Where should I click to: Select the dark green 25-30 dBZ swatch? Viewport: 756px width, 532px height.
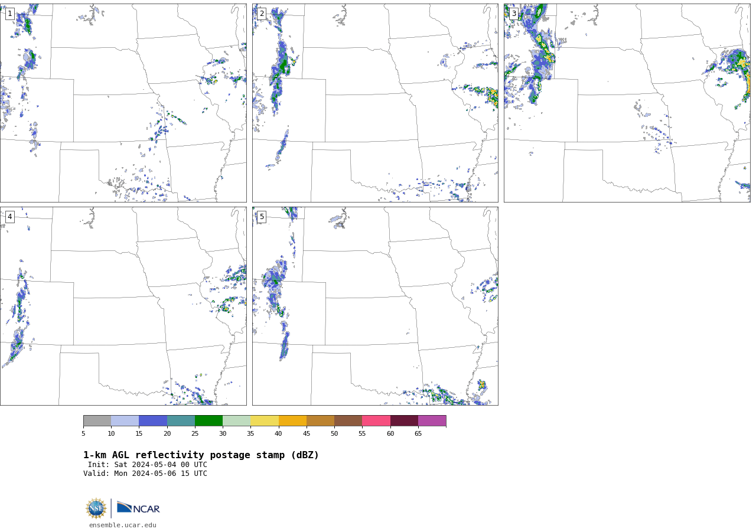pyautogui.click(x=208, y=421)
